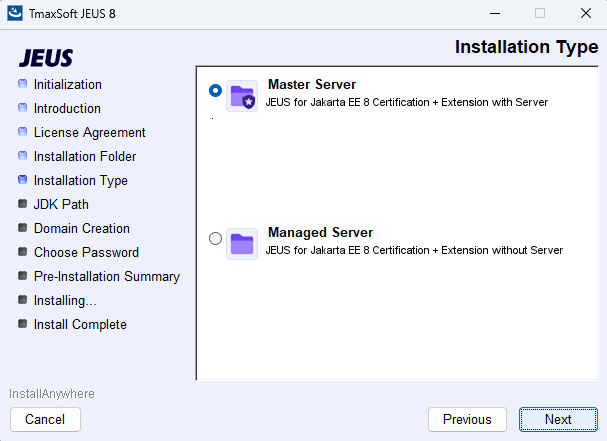
Task: Select the Master Server radio button
Action: point(215,90)
